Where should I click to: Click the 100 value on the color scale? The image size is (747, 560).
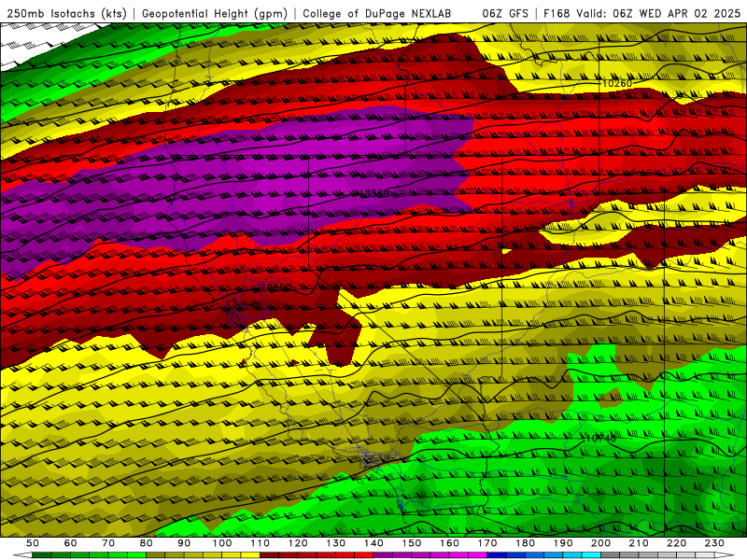pos(222,543)
